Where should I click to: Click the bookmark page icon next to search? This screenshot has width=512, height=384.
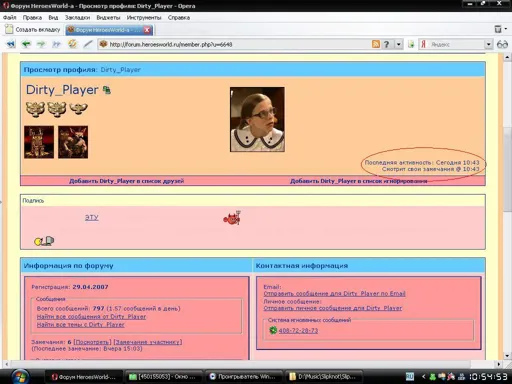(411, 44)
